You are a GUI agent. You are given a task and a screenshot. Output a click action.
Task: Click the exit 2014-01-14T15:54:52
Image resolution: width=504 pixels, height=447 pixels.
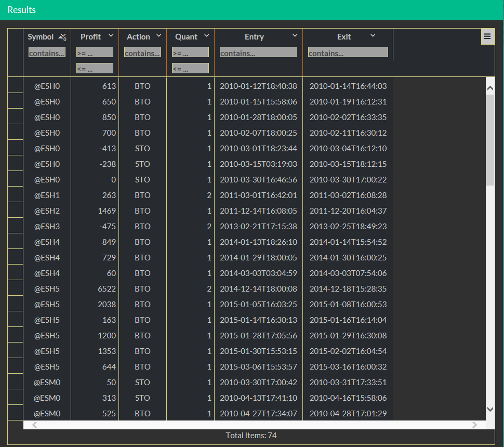[x=348, y=242]
